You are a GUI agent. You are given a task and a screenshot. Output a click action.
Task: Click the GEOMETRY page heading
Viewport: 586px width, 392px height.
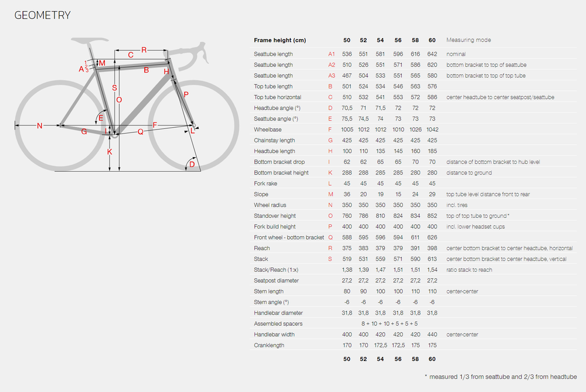[42, 15]
